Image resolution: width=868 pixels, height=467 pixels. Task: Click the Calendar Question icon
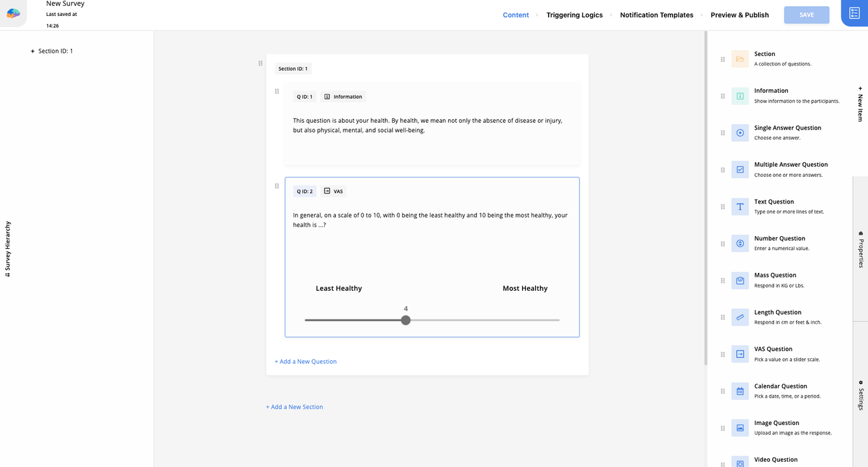(x=739, y=391)
